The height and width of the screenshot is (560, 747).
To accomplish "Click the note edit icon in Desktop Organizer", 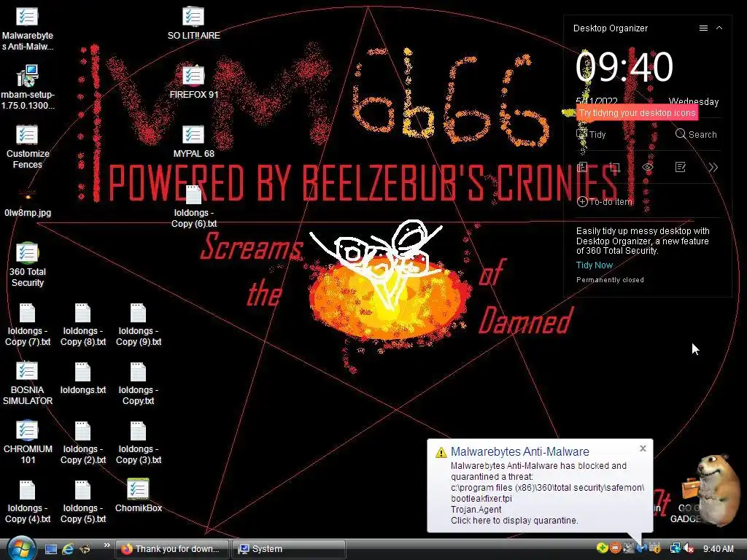I will (681, 167).
